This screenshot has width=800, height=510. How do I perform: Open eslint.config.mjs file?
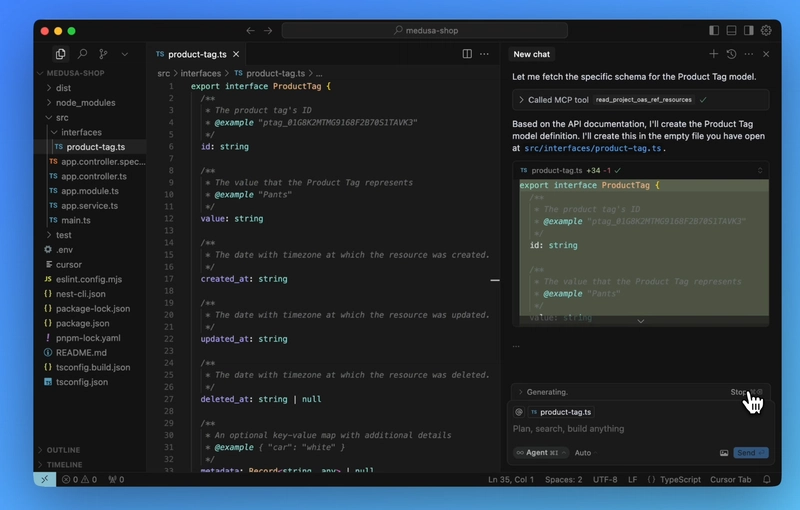click(x=88, y=279)
